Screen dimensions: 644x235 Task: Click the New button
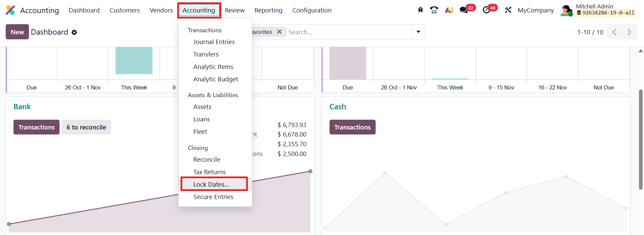pyautogui.click(x=17, y=32)
